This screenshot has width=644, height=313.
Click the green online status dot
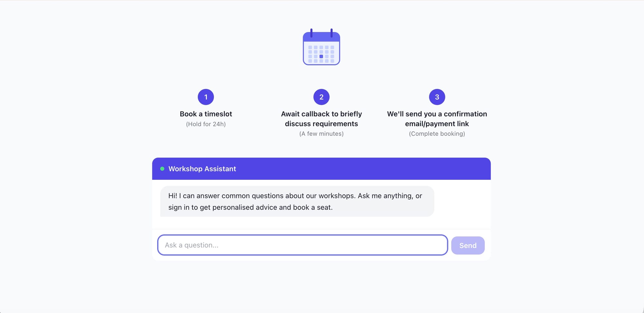click(162, 169)
